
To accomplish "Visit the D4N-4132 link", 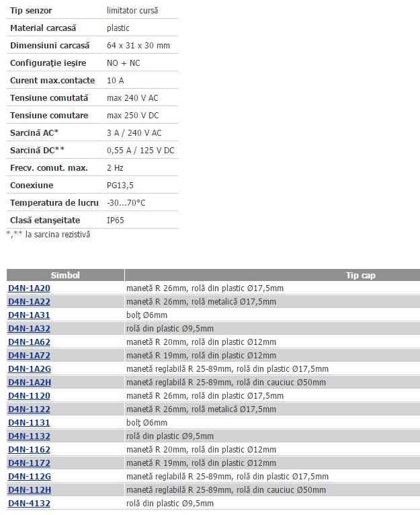I will pos(29,504).
